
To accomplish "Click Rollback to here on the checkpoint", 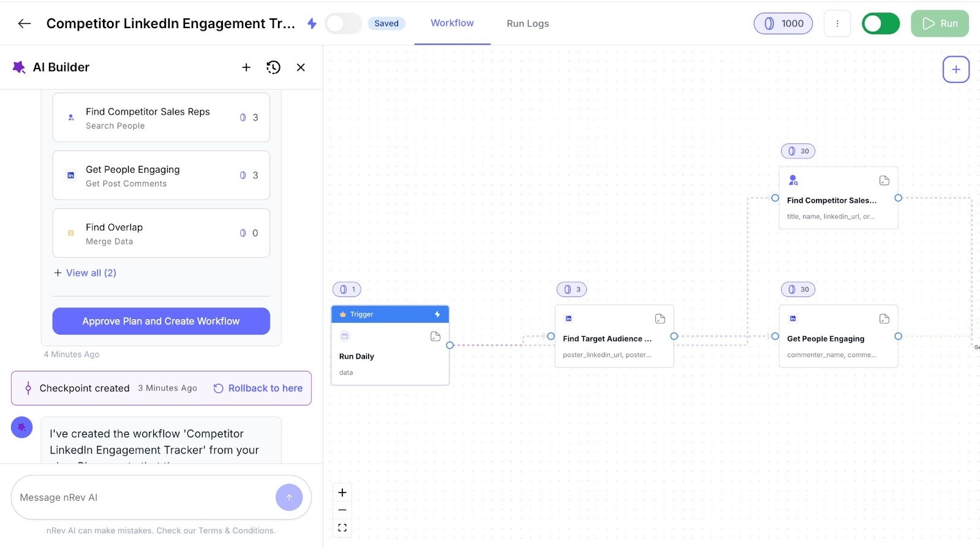I will click(x=258, y=388).
